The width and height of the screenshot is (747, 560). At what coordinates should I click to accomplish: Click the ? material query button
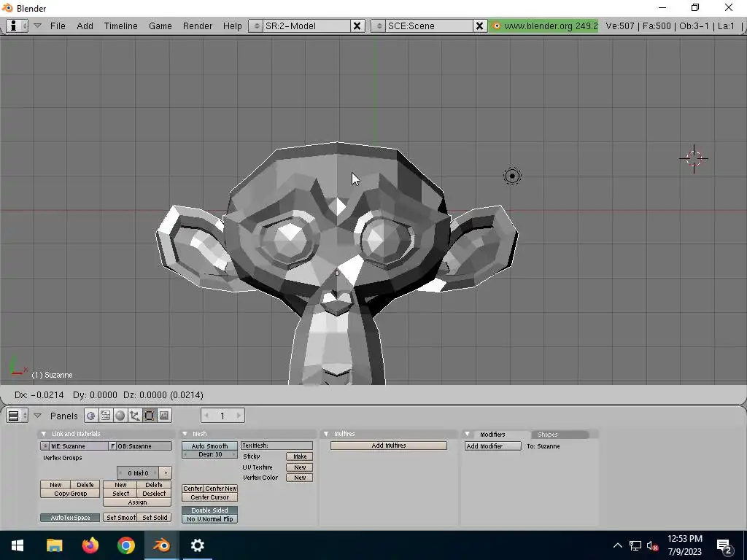point(166,472)
